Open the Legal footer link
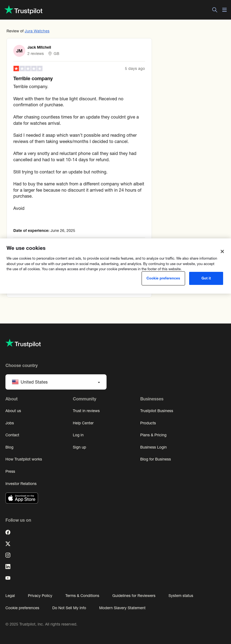The image size is (231, 644). 10,596
